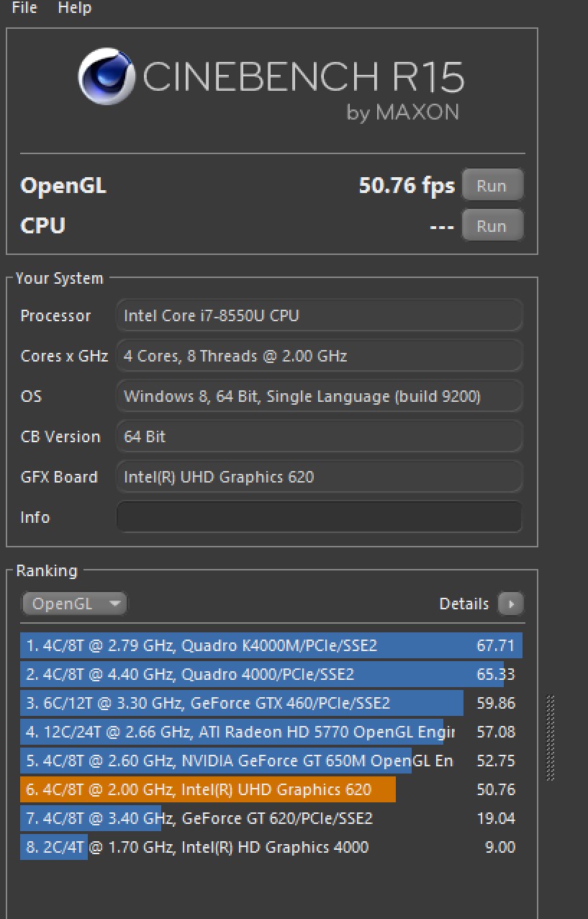The image size is (588, 919).
Task: Select highlighted row Intel UHD Graphics 620
Action: pyautogui.click(x=271, y=789)
